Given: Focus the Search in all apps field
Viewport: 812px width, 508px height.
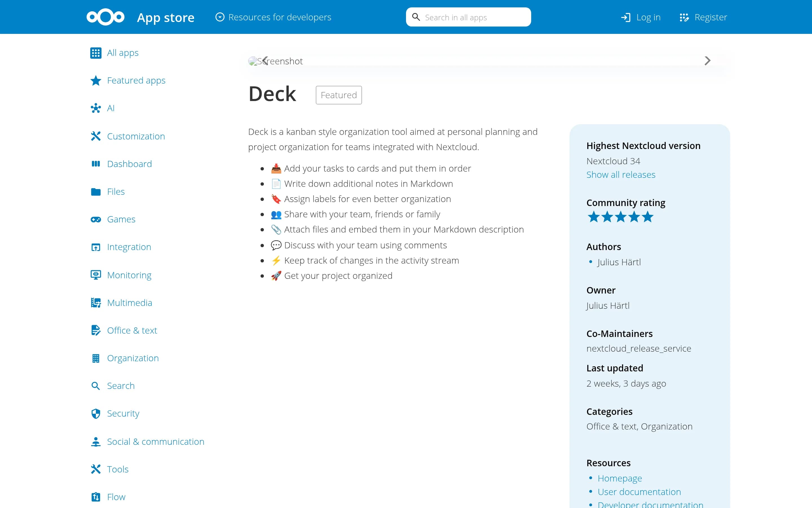Looking at the screenshot, I should [468, 17].
